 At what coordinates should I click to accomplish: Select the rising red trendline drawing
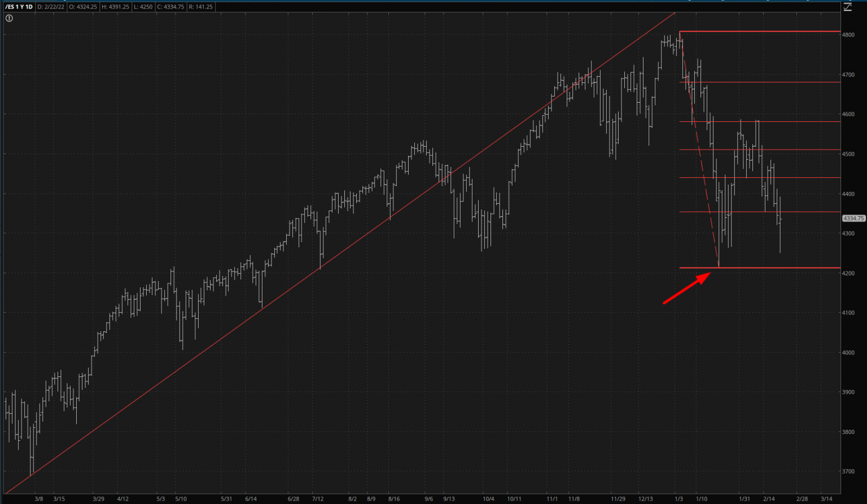pos(339,254)
